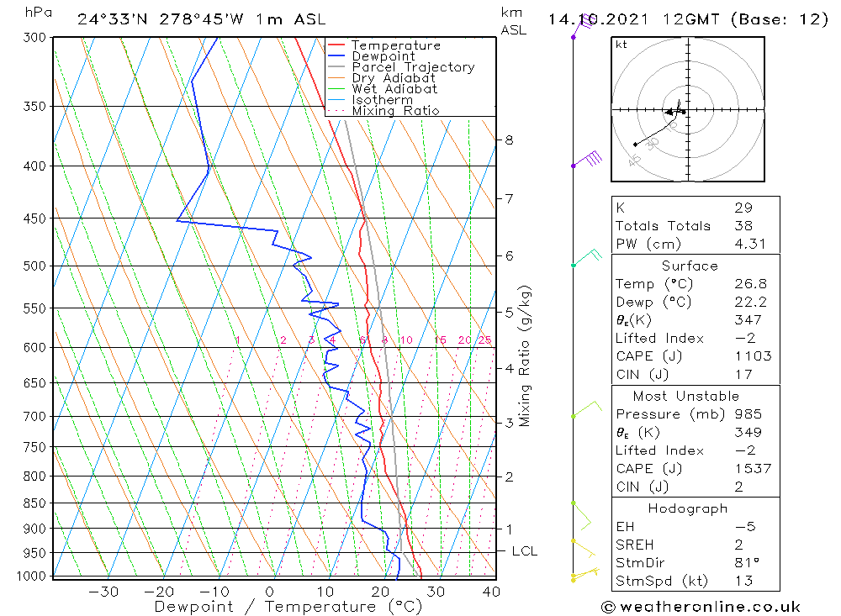841x616 pixels.
Task: Click the surface Temp value 26.8
Action: pyautogui.click(x=750, y=283)
